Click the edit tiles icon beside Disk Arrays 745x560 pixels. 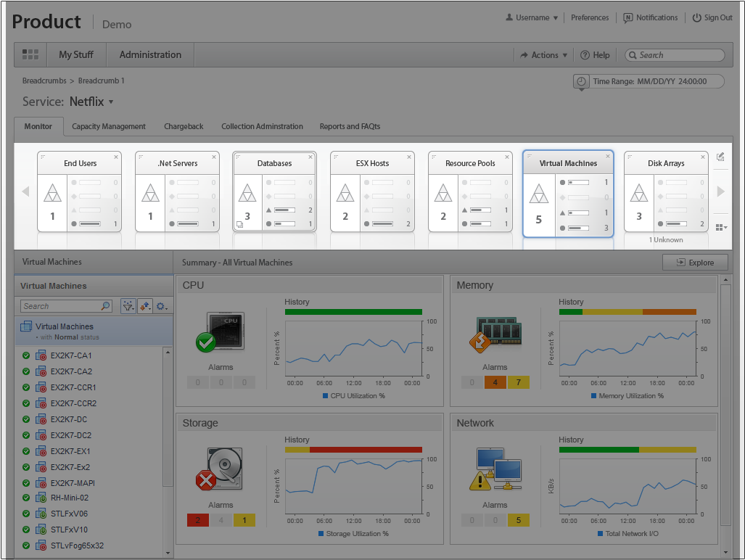(x=720, y=157)
